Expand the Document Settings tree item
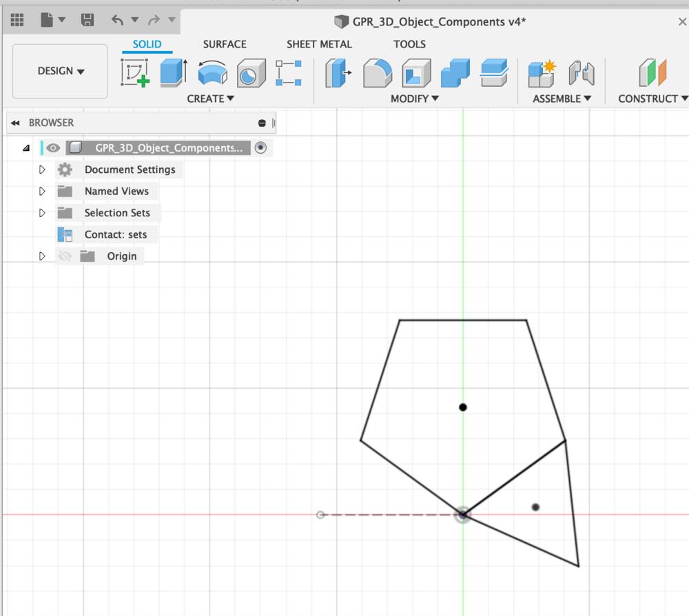This screenshot has width=689, height=616. [x=42, y=170]
